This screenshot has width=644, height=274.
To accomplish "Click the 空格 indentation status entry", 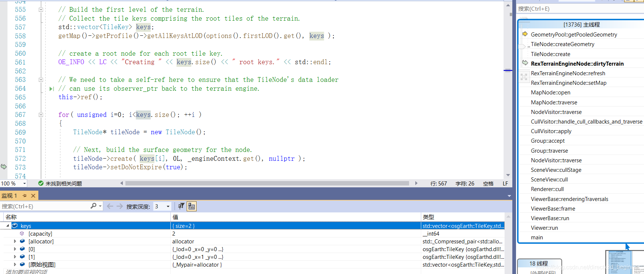I will tap(488, 183).
